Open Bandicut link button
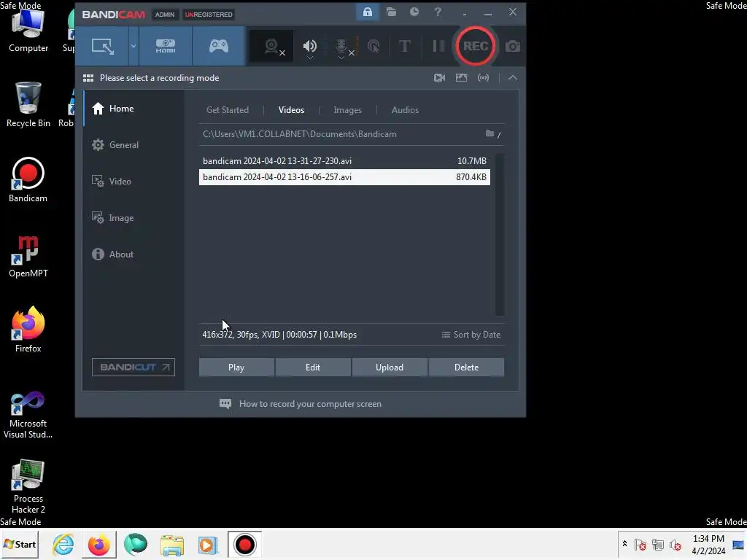 pos(133,367)
